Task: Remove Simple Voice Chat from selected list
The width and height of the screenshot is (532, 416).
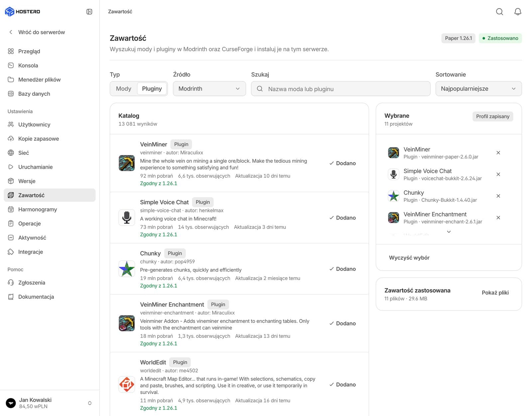Action: coord(498,174)
